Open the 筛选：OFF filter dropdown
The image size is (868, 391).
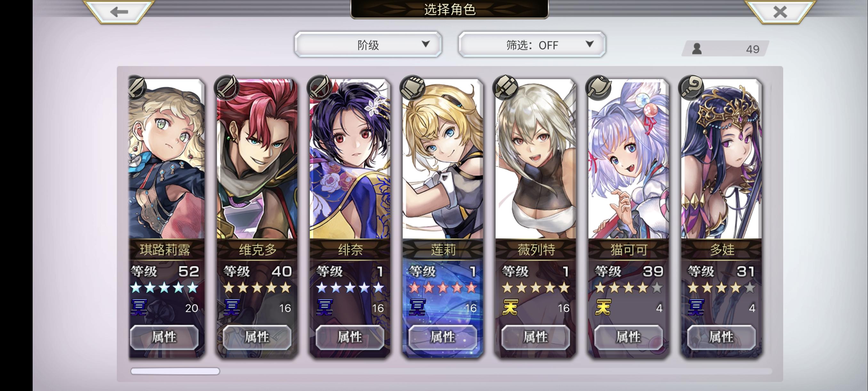coord(532,45)
